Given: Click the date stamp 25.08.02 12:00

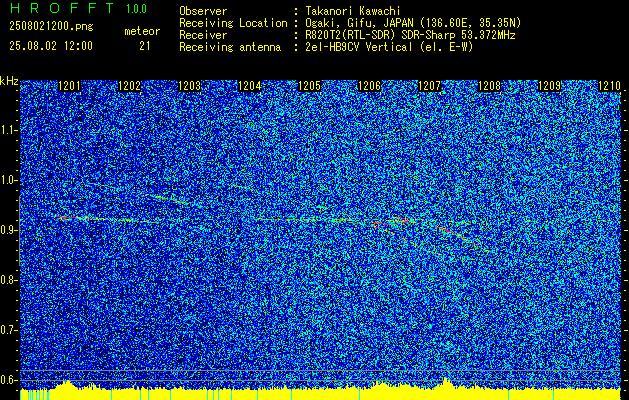Looking at the screenshot, I should click(x=51, y=46).
